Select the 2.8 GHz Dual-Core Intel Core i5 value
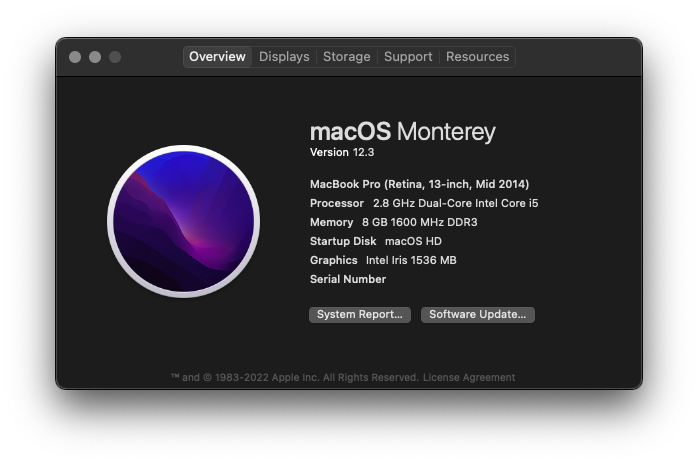This screenshot has width=698, height=463. tap(455, 203)
